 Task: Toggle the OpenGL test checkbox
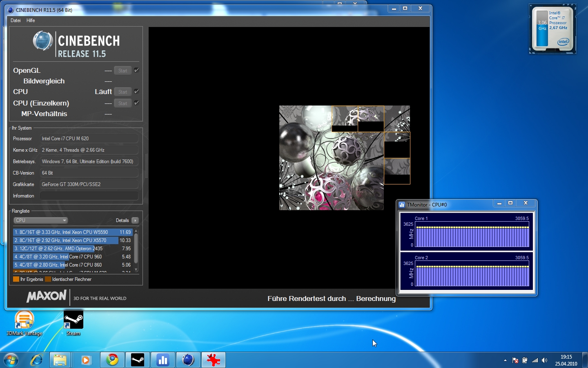click(x=136, y=70)
